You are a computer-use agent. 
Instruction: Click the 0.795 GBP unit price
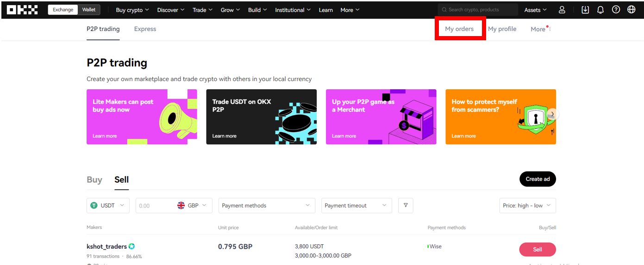235,247
